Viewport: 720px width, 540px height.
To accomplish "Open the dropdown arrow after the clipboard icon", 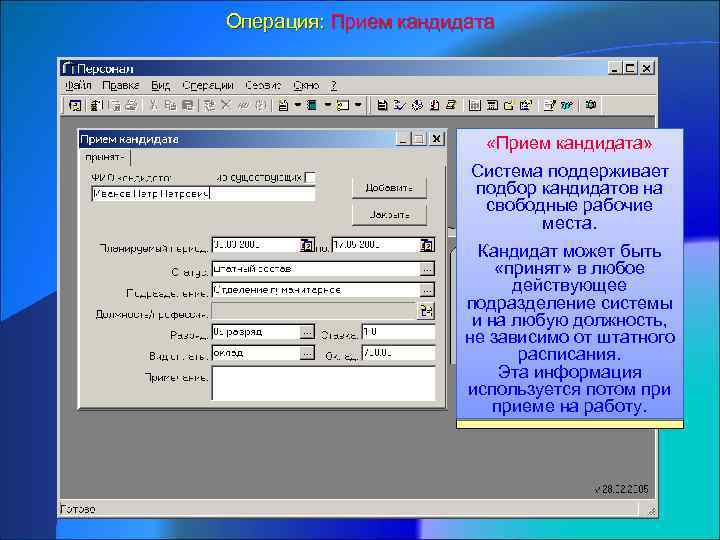I will (x=298, y=105).
